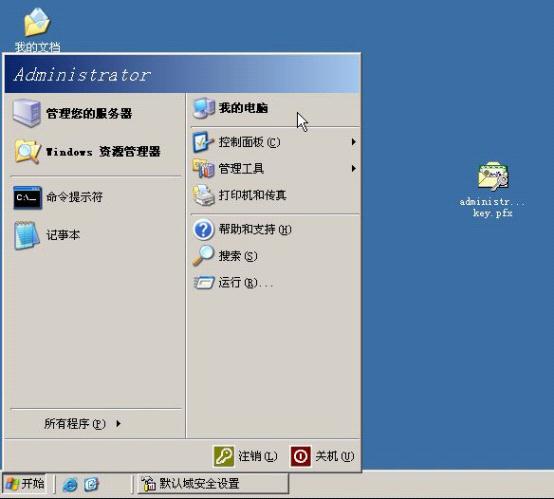This screenshot has height=499, width=554.
Task: Click the 打印机和传真 printer icon
Action: coord(203,195)
